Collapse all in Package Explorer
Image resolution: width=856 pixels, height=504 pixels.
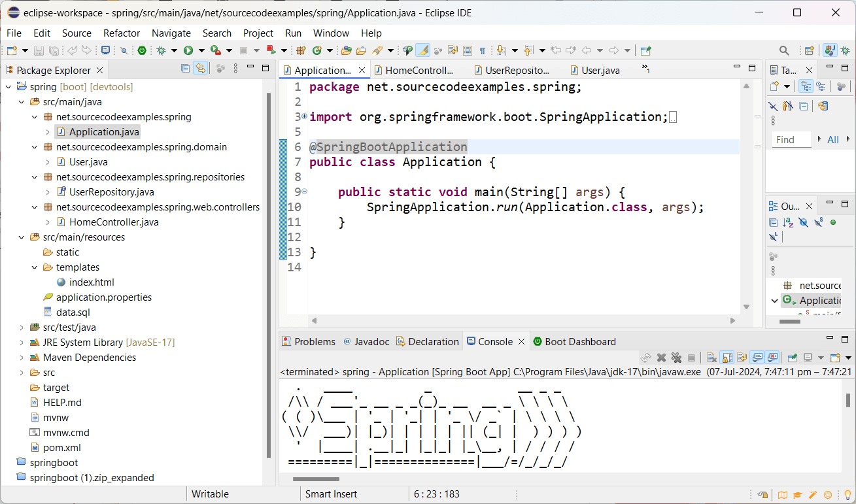point(185,68)
